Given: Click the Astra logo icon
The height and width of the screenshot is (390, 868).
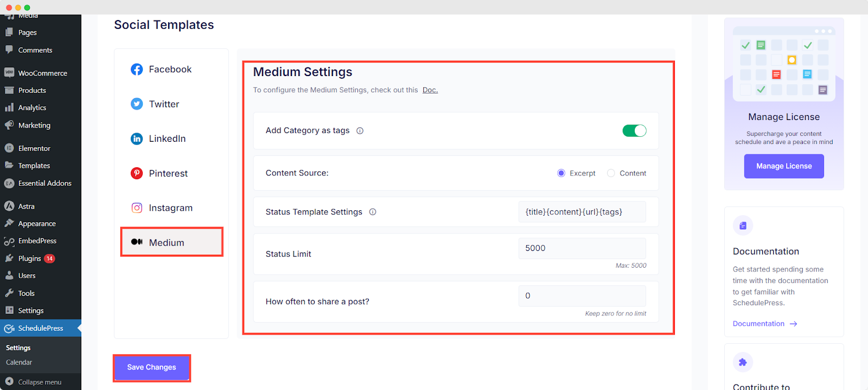Looking at the screenshot, I should click(9, 206).
